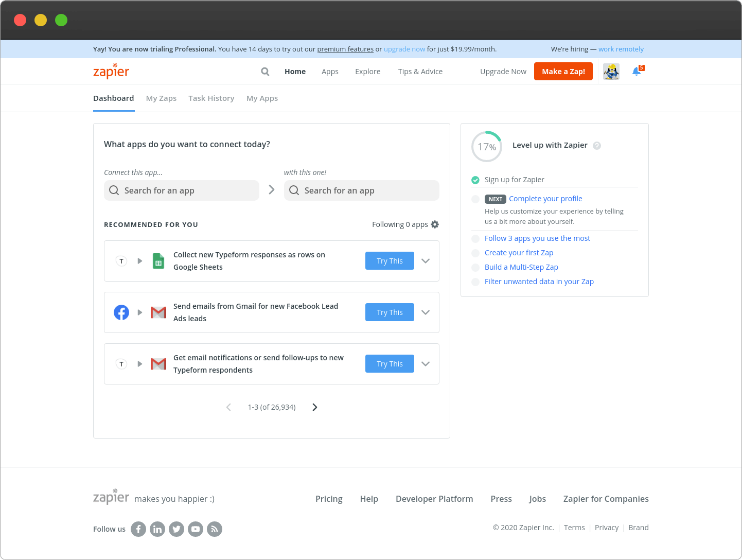Viewport: 742px width, 560px height.
Task: Open Zapier's YouTube channel from footer
Action: tap(196, 529)
